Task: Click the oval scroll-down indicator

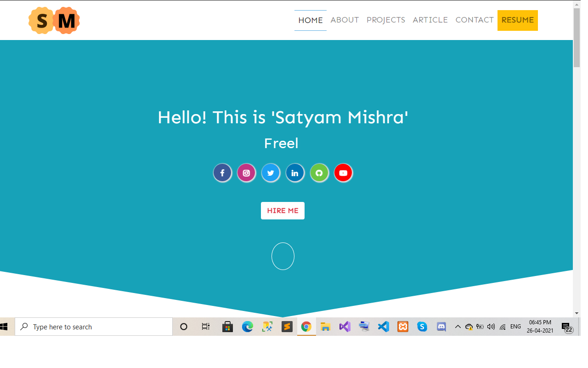Action: pos(283,256)
